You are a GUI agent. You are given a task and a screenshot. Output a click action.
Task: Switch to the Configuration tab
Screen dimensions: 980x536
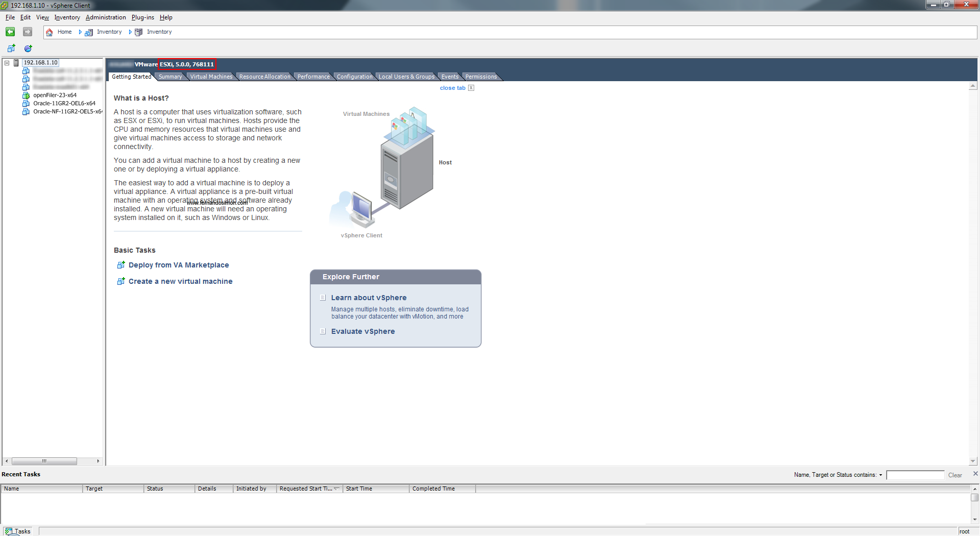pyautogui.click(x=354, y=77)
